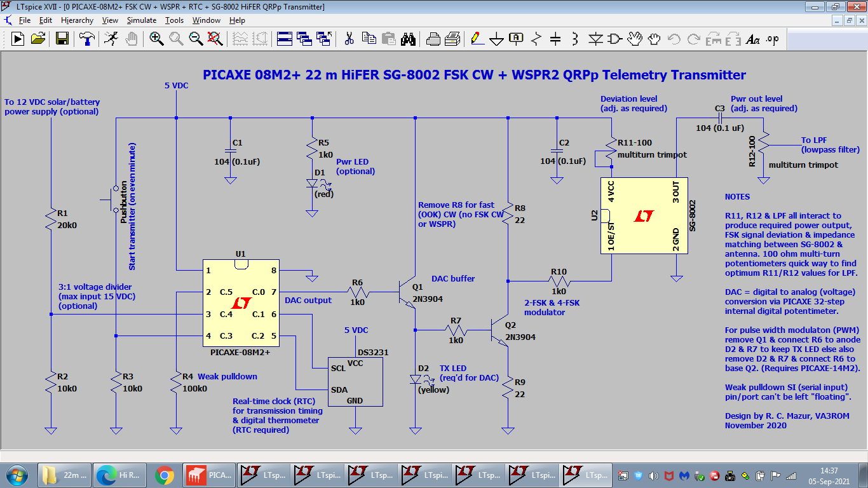Click the SPICE directive .op tool
The image size is (868, 488).
772,39
